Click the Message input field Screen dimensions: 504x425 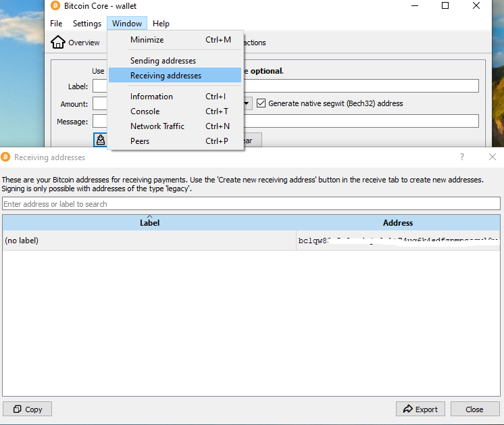[x=286, y=121]
